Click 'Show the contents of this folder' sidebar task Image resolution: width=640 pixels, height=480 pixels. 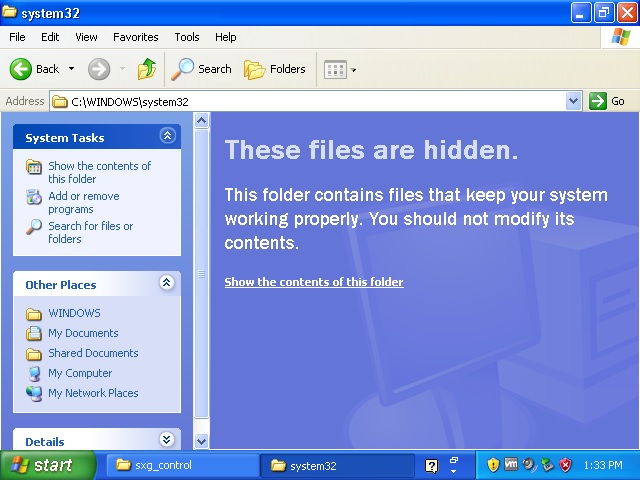tap(100, 172)
